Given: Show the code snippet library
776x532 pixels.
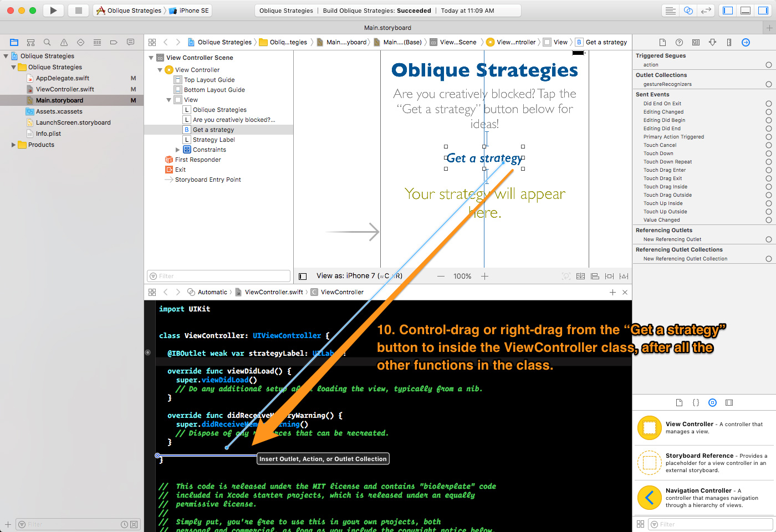Looking at the screenshot, I should pyautogui.click(x=696, y=403).
